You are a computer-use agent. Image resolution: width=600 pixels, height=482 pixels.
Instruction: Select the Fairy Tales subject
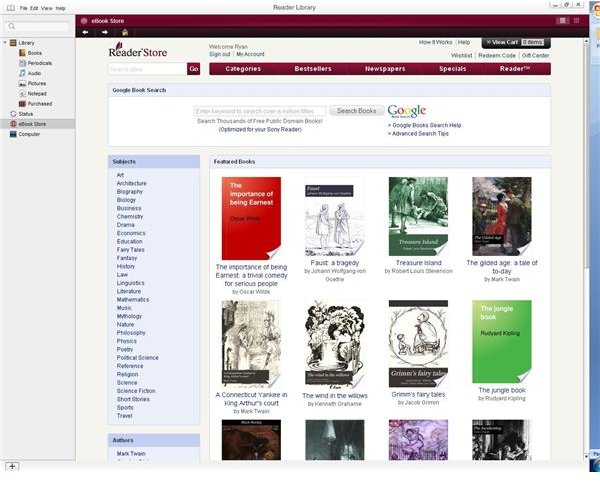[x=130, y=250]
